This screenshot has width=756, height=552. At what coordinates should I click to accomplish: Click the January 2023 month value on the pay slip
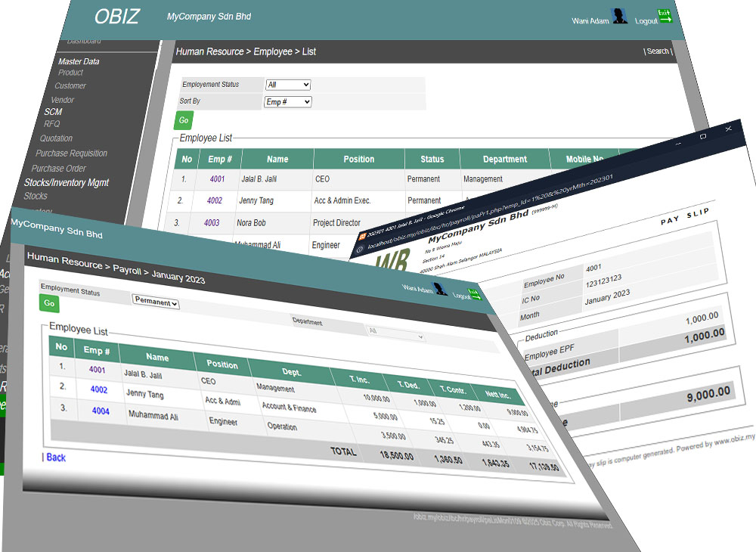tap(608, 297)
